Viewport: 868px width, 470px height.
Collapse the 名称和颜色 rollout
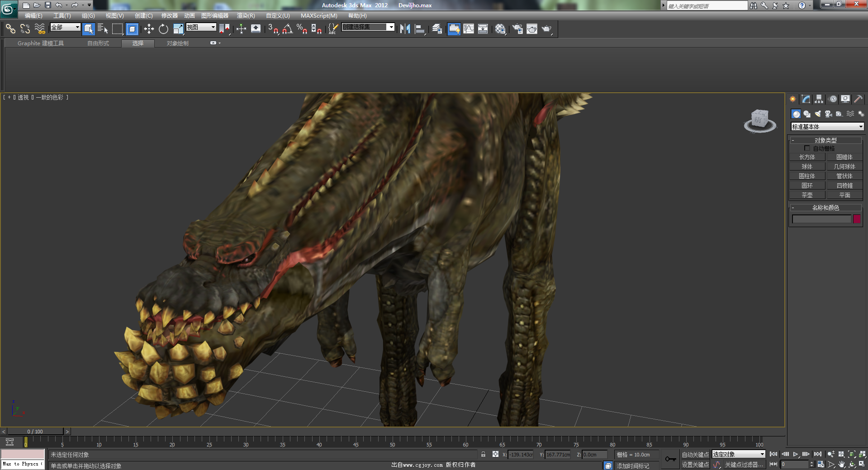tap(825, 208)
